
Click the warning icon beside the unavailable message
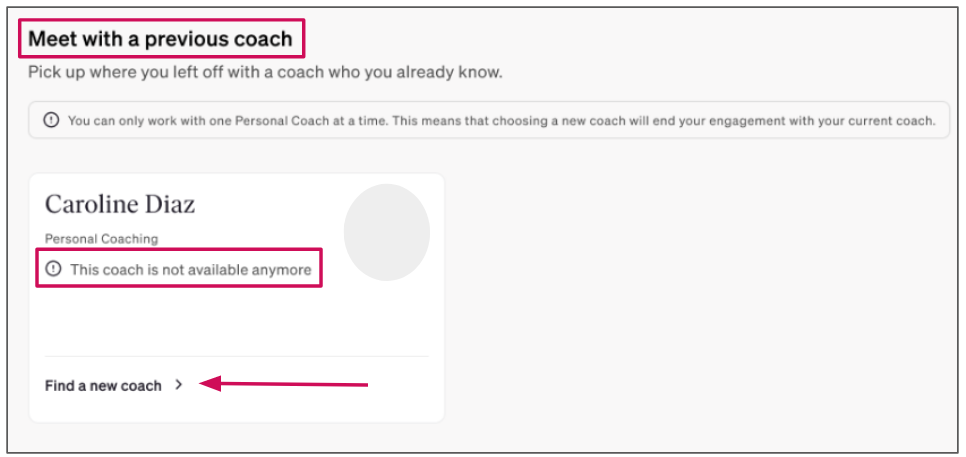click(54, 269)
